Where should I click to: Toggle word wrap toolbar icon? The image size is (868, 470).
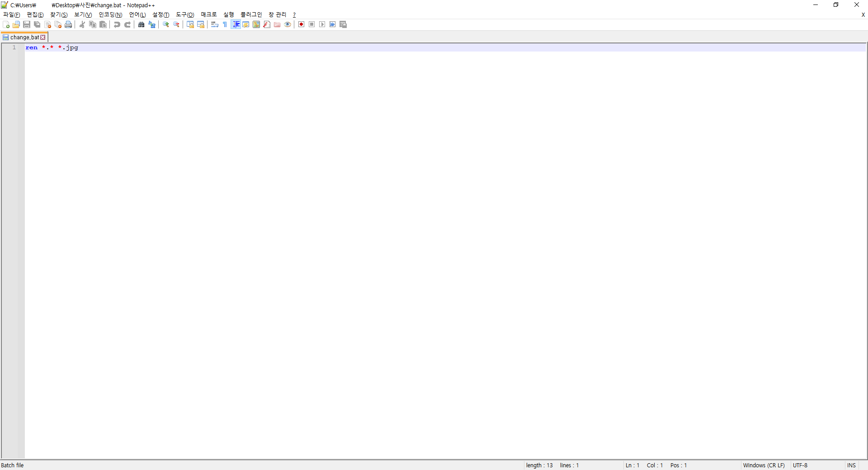point(215,24)
